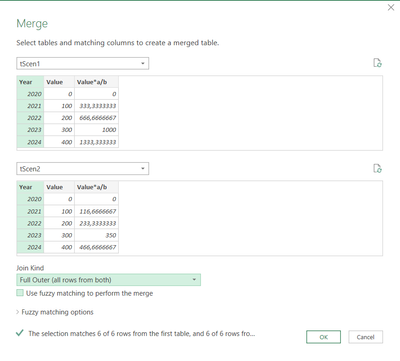Select the Year column in tScen1 table
The height and width of the screenshot is (361, 400).
click(30, 82)
